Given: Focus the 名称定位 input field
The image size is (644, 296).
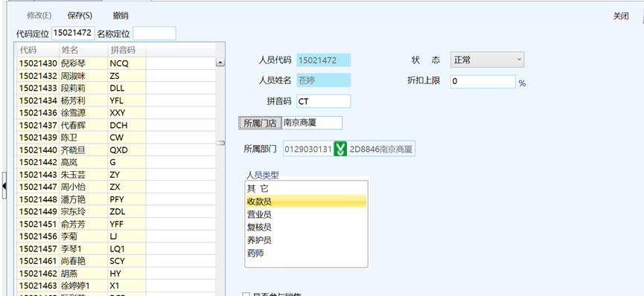Looking at the screenshot, I should [x=154, y=33].
